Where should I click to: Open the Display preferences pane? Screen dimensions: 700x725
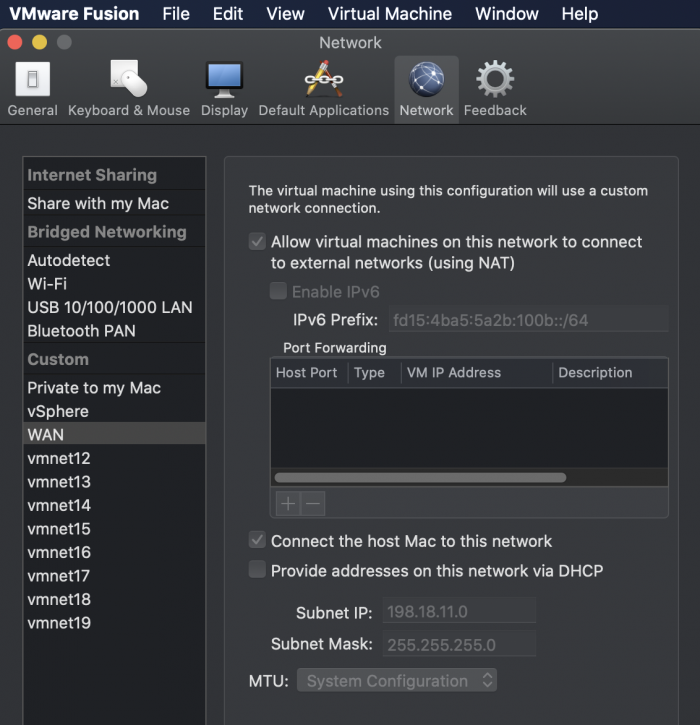click(x=224, y=89)
